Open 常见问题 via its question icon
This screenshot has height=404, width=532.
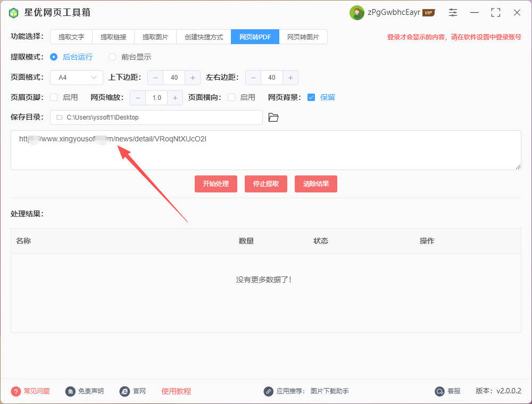point(17,391)
